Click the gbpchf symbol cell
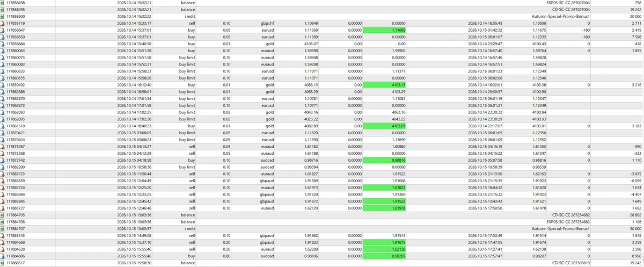Image resolution: width=644 pixels, height=267 pixels. coord(267,24)
